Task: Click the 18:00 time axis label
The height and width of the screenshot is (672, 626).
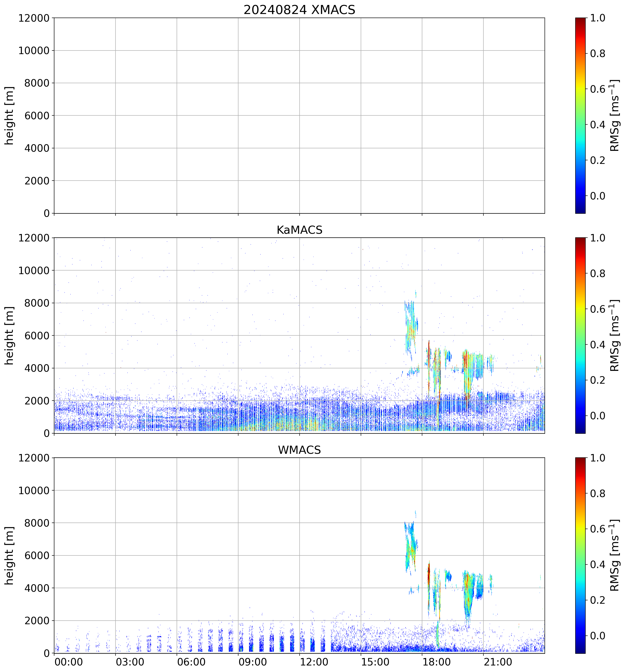Action: (x=437, y=662)
